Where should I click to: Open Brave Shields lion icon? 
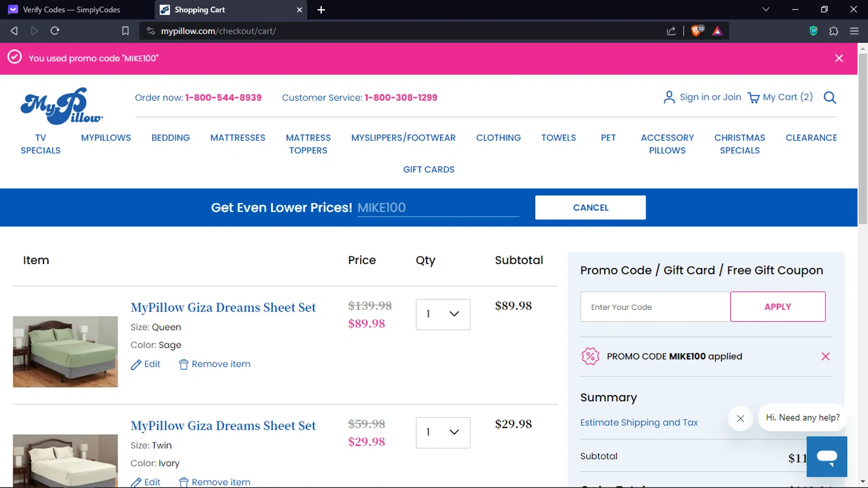[x=697, y=31]
